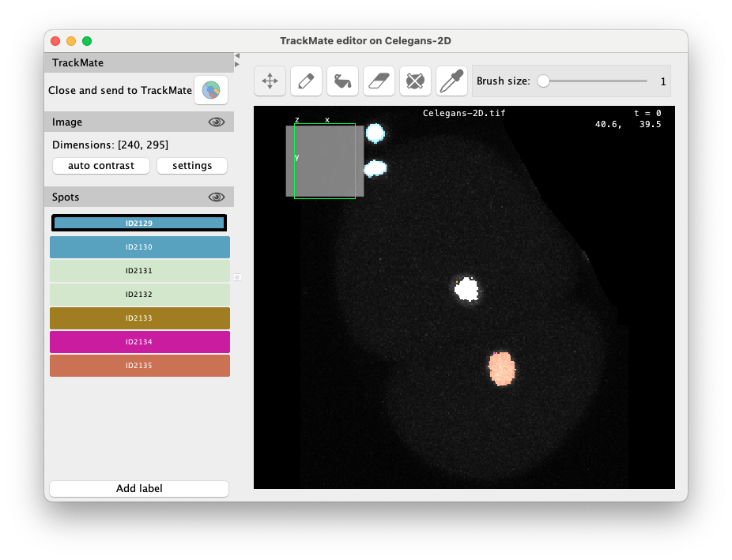Click the Image section header
Viewport: 732px width, 560px height.
[139, 122]
